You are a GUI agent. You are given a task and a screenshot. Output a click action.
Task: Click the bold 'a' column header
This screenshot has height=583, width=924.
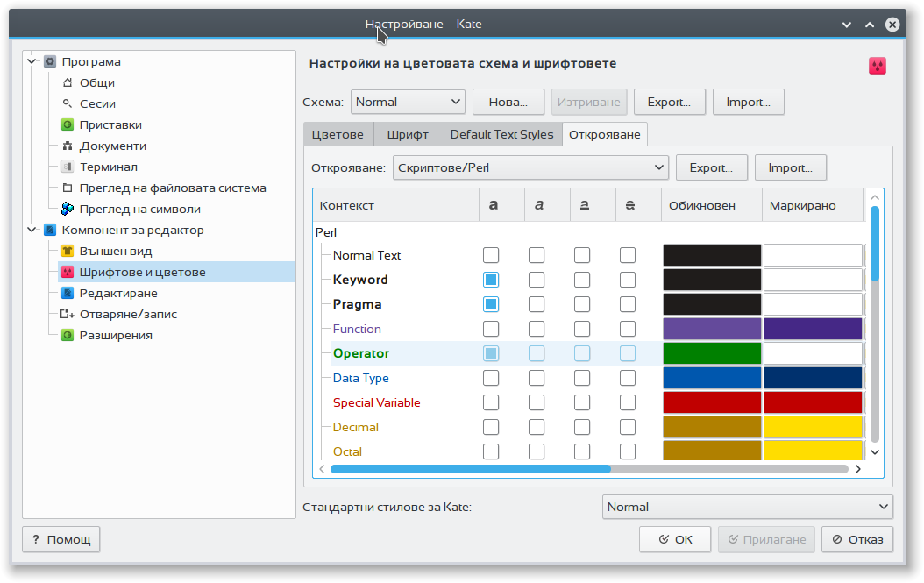point(494,205)
